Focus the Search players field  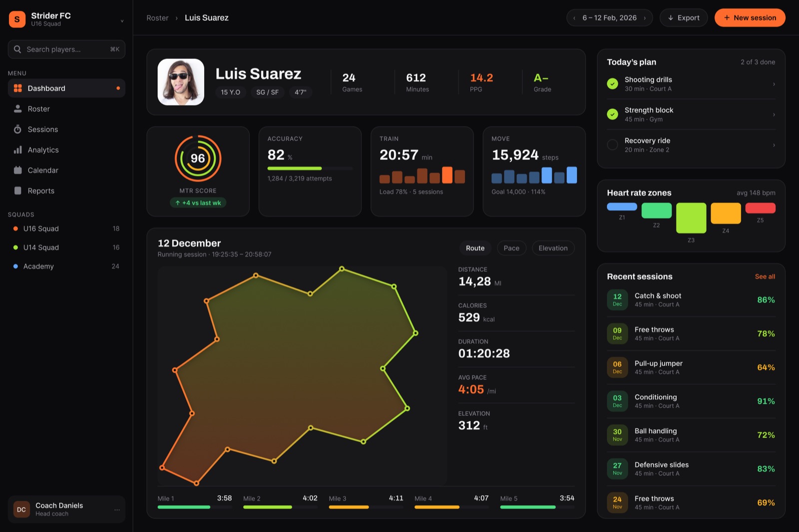66,49
